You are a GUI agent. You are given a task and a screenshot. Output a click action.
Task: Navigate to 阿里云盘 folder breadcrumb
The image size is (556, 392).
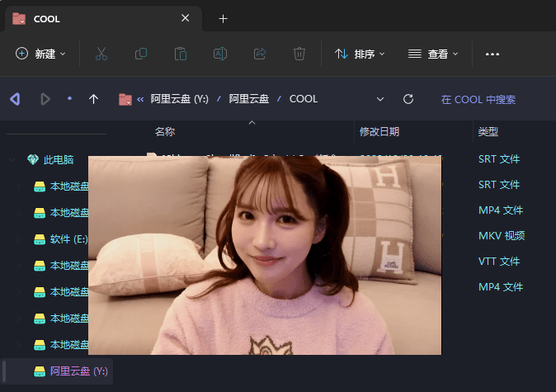click(x=249, y=99)
